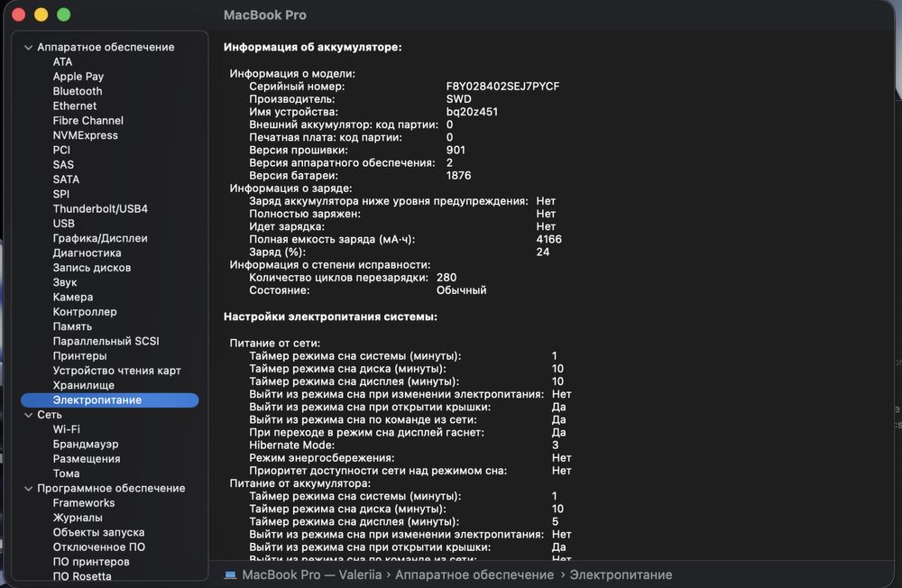Open Запись дисков in the sidebar
This screenshot has width=902, height=588.
(x=91, y=268)
